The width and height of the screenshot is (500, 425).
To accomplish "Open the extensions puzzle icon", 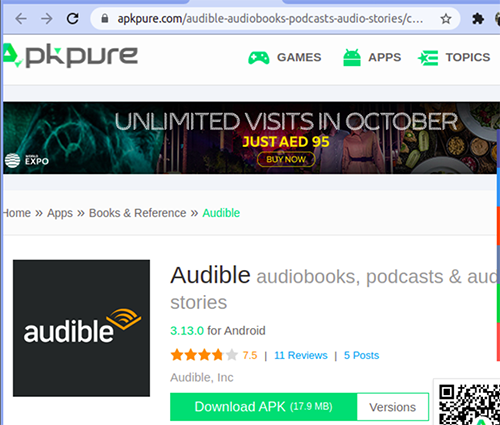I will pos(478,19).
